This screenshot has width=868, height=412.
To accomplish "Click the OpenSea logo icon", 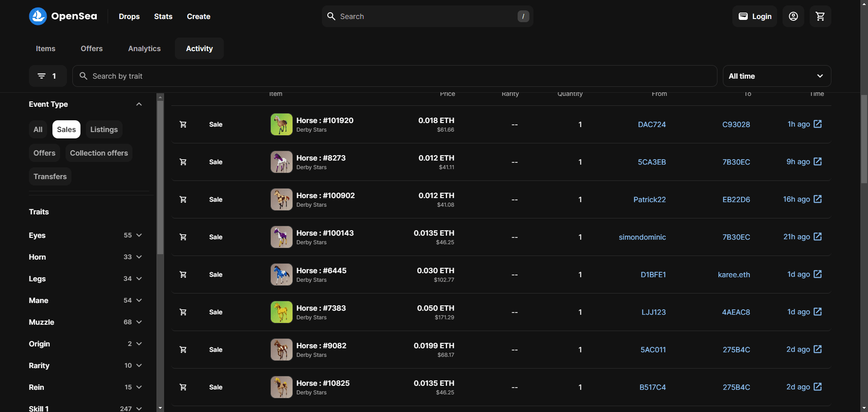I will (38, 16).
